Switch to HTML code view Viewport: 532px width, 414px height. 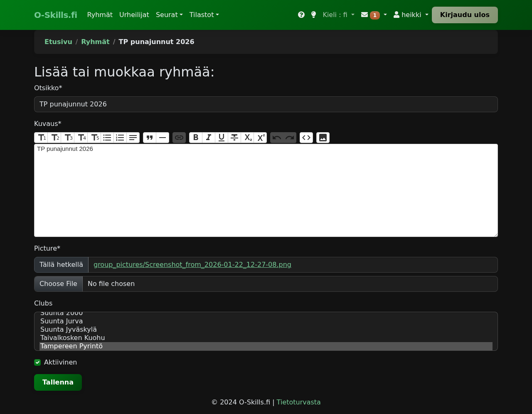tap(306, 138)
